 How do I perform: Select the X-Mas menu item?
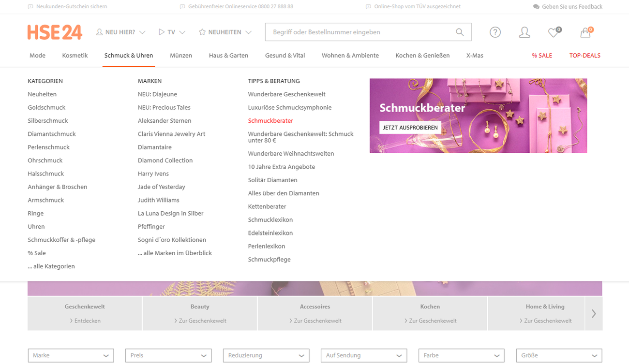point(475,56)
